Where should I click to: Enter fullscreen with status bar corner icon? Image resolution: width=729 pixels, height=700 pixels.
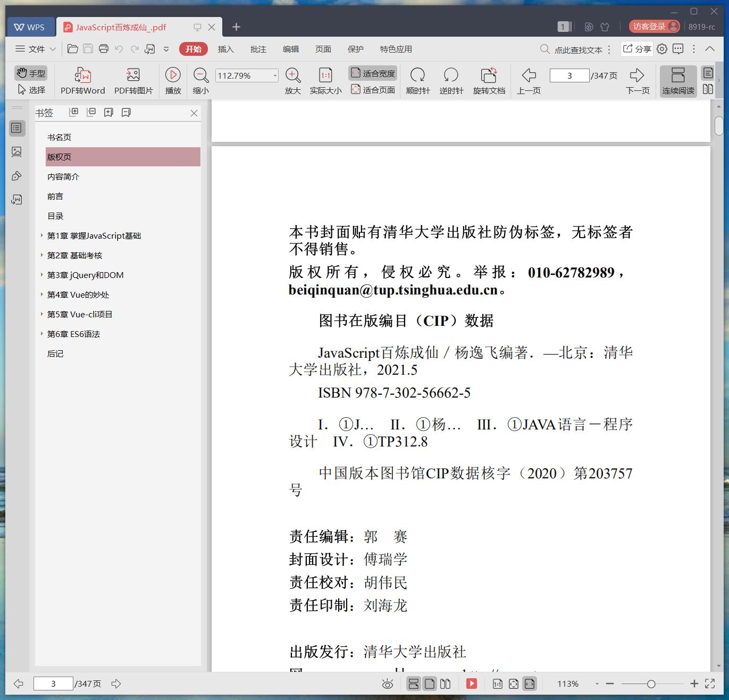[710, 684]
